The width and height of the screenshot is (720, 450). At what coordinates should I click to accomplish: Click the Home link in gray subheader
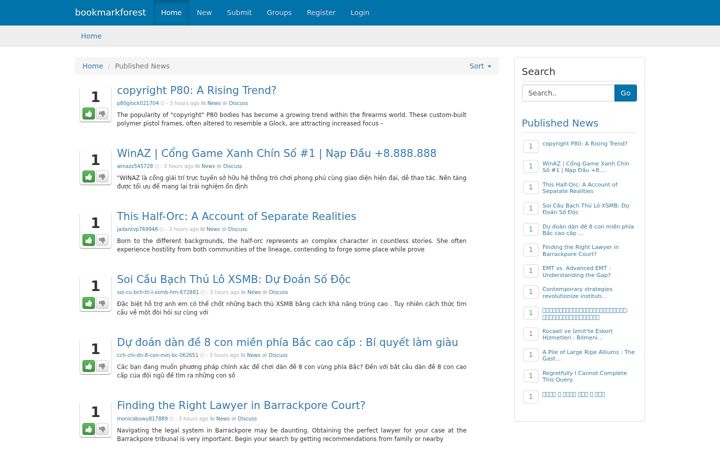pyautogui.click(x=91, y=36)
